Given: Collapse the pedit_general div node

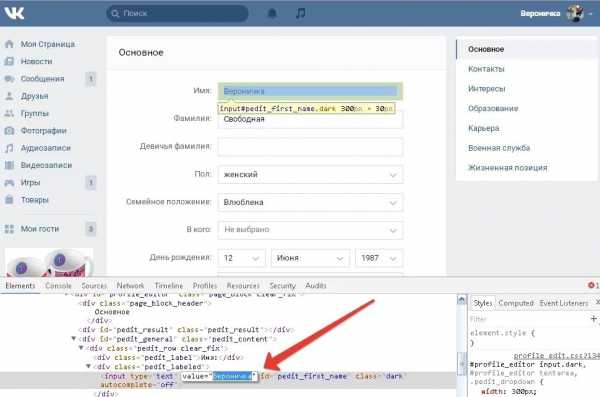Looking at the screenshot, I should (x=74, y=339).
